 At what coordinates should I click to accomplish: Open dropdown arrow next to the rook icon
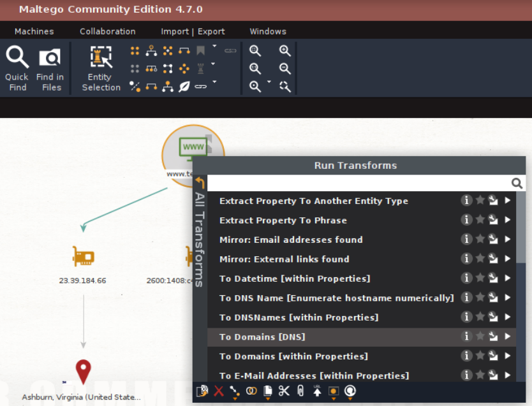pyautogui.click(x=213, y=64)
